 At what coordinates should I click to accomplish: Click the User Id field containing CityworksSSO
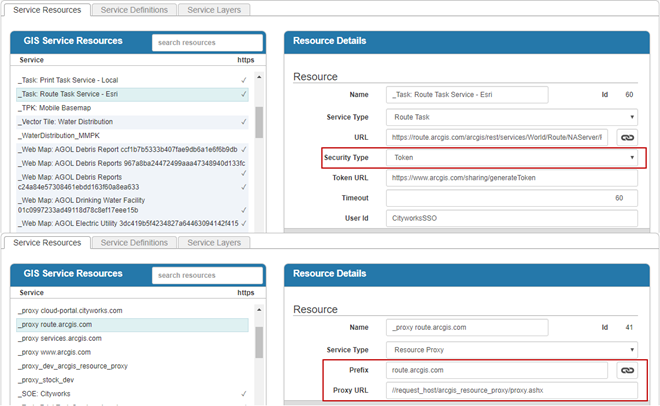(510, 219)
